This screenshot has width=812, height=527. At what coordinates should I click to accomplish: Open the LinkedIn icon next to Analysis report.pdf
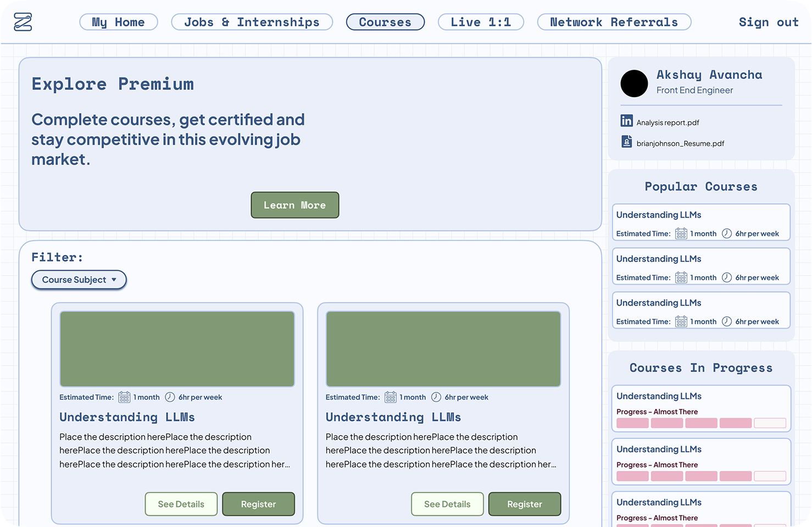click(626, 121)
